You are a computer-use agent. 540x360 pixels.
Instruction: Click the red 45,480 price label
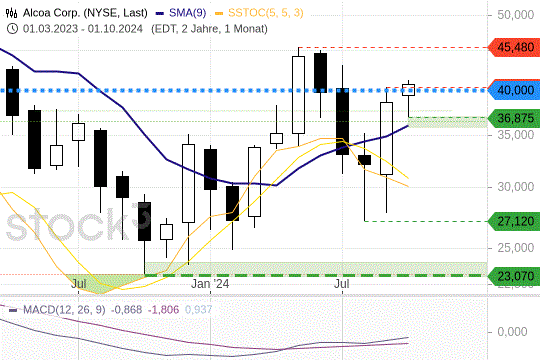515,47
